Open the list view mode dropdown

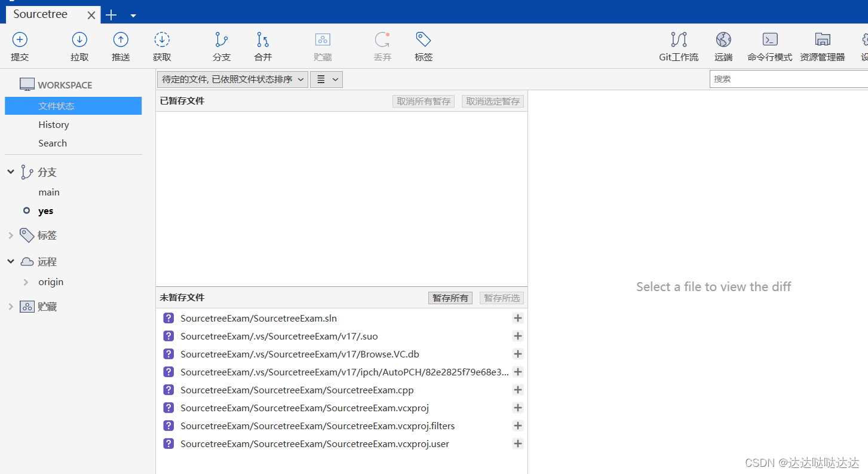point(326,79)
